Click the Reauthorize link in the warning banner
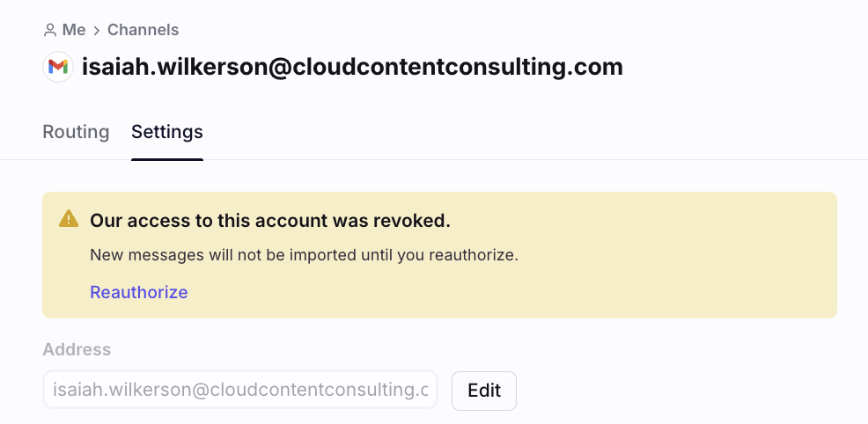 (139, 292)
